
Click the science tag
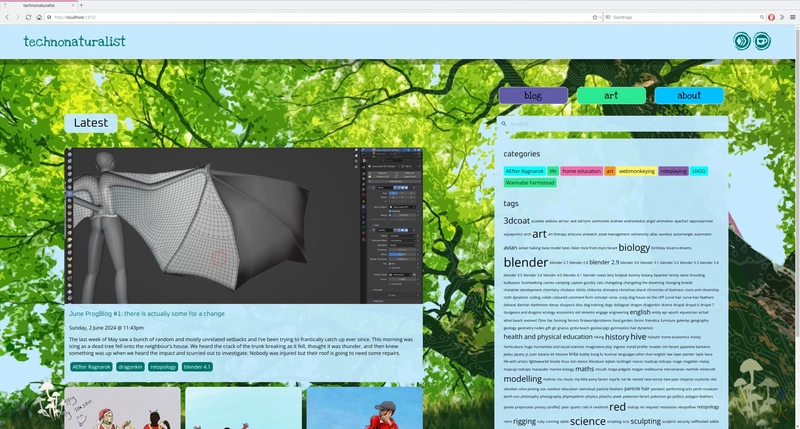point(588,421)
